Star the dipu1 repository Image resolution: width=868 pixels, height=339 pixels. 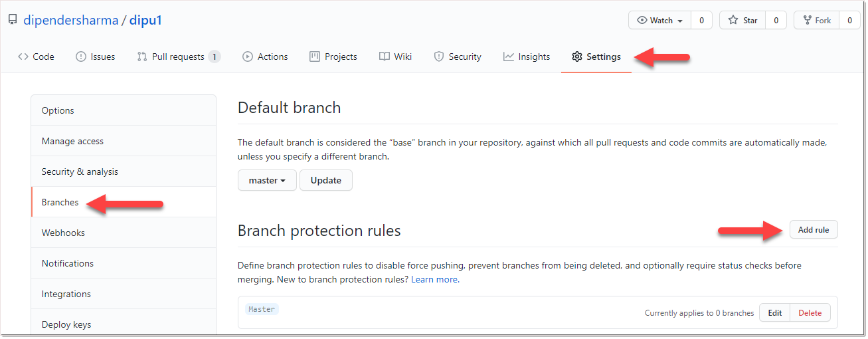[743, 21]
